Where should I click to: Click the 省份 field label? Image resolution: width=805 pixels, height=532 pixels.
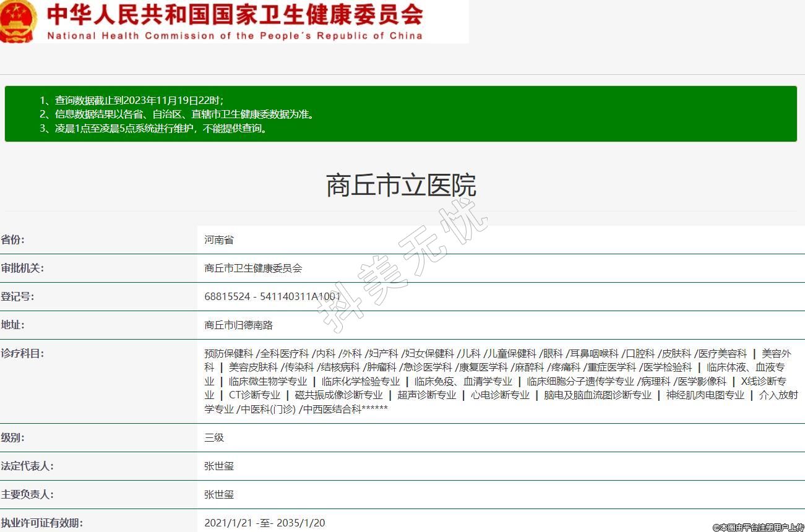tap(13, 240)
